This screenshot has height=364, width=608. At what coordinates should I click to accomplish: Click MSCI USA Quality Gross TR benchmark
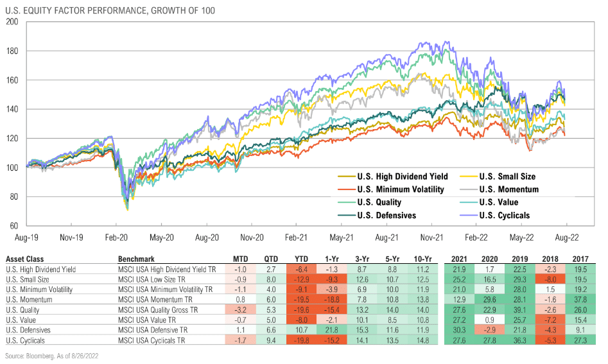pyautogui.click(x=158, y=310)
